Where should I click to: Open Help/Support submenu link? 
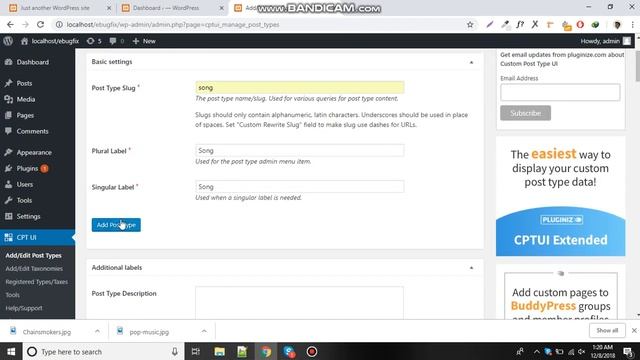click(24, 308)
